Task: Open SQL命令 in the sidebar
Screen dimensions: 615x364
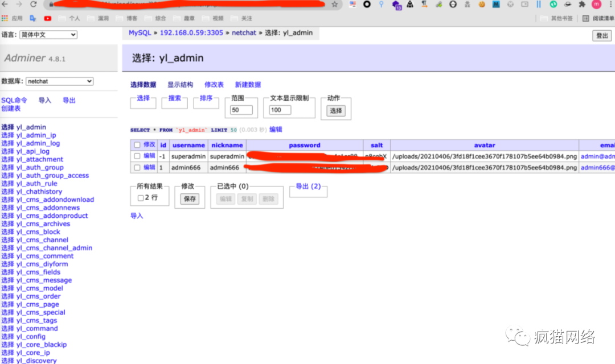Action: tap(14, 100)
